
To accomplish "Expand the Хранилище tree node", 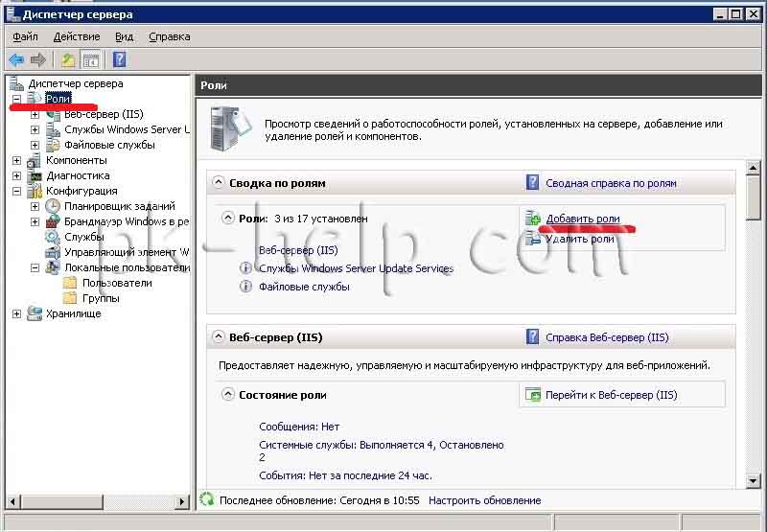I will 16,313.
